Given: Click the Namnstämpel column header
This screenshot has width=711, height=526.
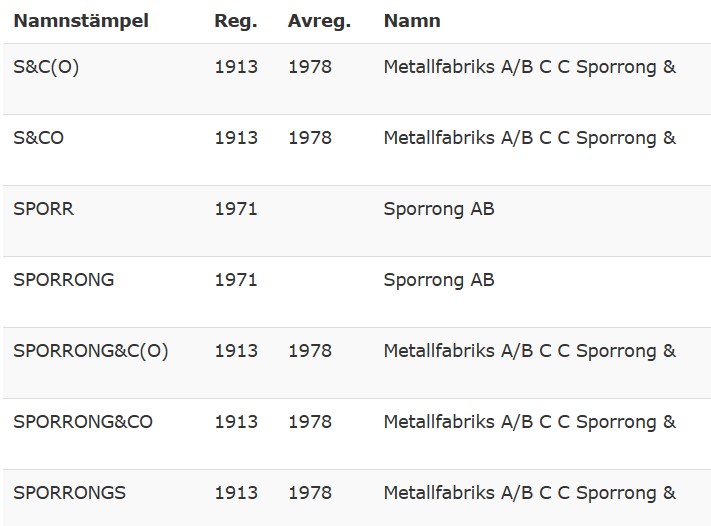Looking at the screenshot, I should click(81, 21).
